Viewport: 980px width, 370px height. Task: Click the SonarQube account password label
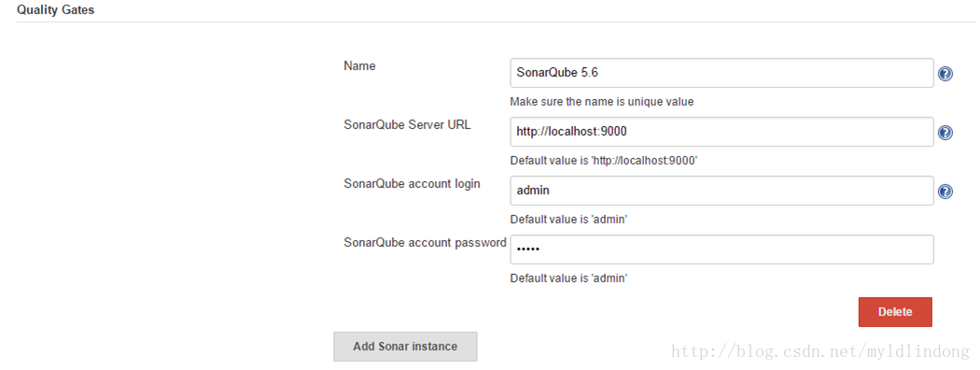(425, 242)
